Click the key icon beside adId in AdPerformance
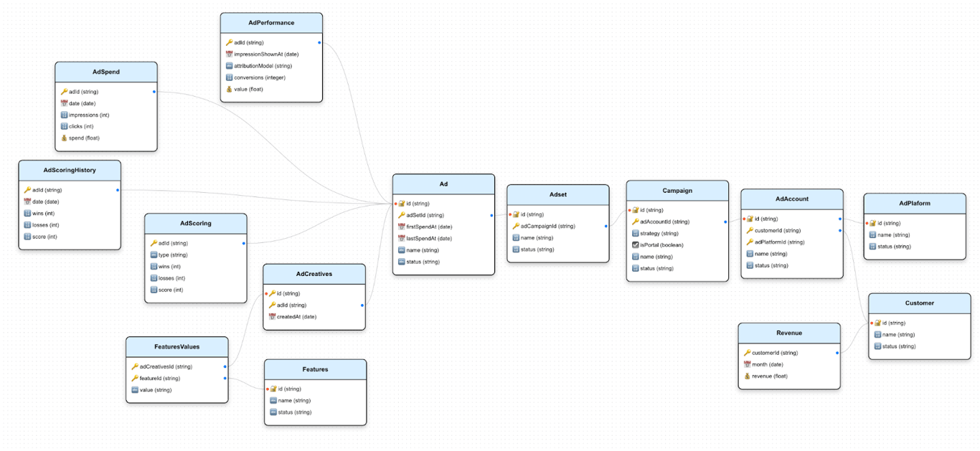 [229, 42]
